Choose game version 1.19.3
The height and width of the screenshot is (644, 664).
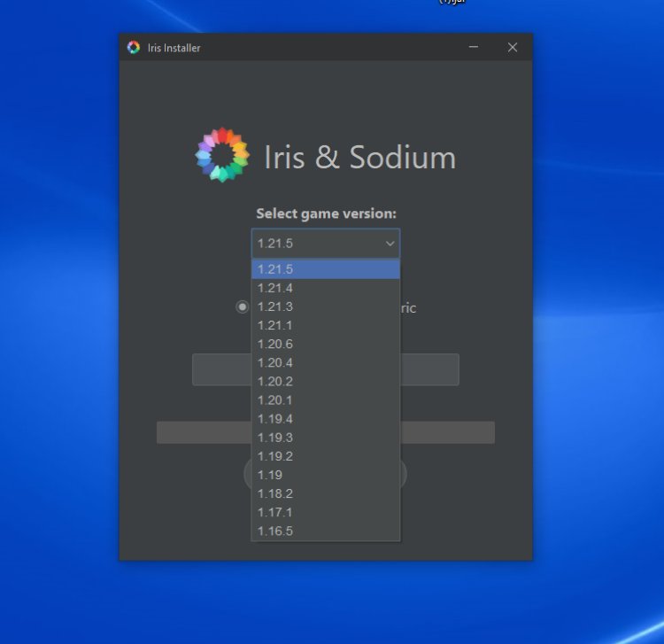tap(325, 438)
